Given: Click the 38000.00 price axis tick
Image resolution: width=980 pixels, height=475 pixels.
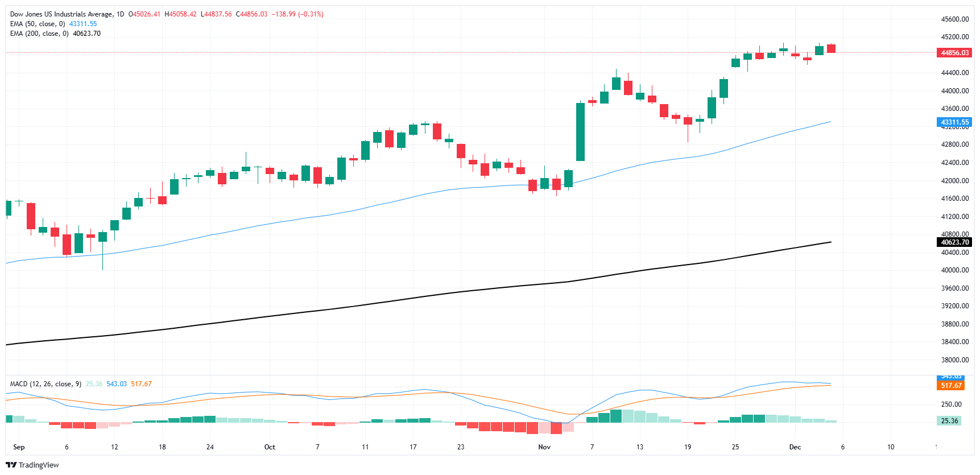Looking at the screenshot, I should point(955,360).
